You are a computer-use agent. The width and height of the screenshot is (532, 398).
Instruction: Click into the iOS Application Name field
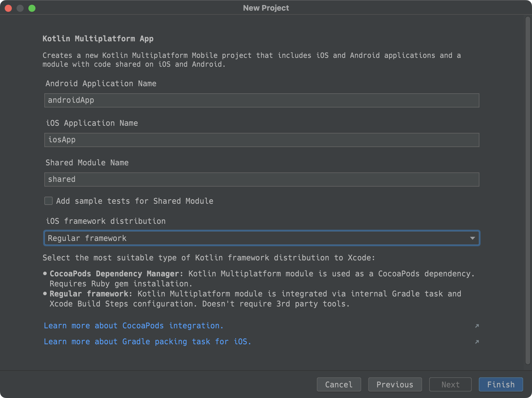point(262,140)
